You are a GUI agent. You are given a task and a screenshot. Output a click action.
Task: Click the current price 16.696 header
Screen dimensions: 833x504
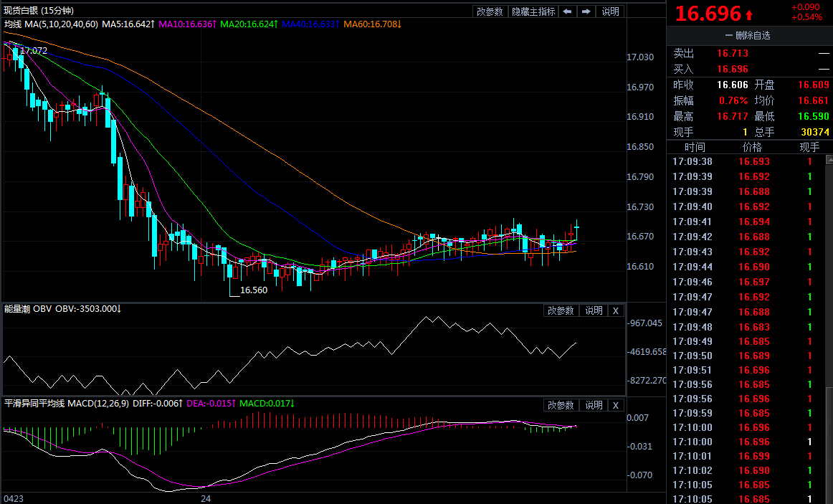[708, 14]
